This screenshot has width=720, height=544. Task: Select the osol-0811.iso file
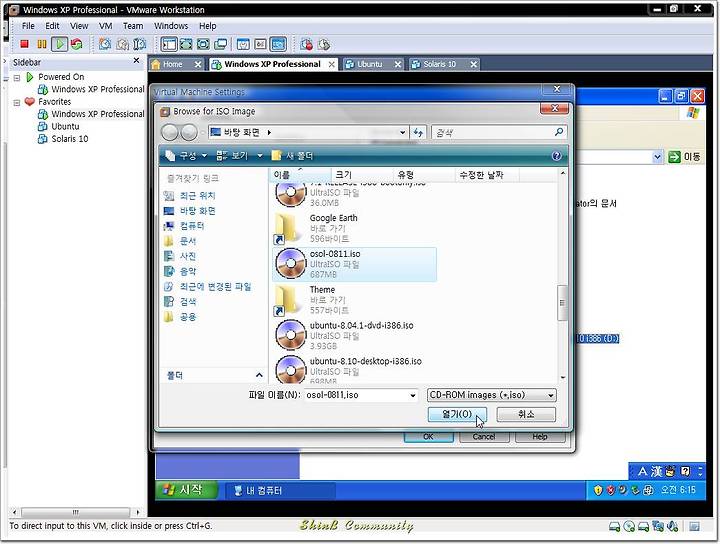(x=354, y=264)
